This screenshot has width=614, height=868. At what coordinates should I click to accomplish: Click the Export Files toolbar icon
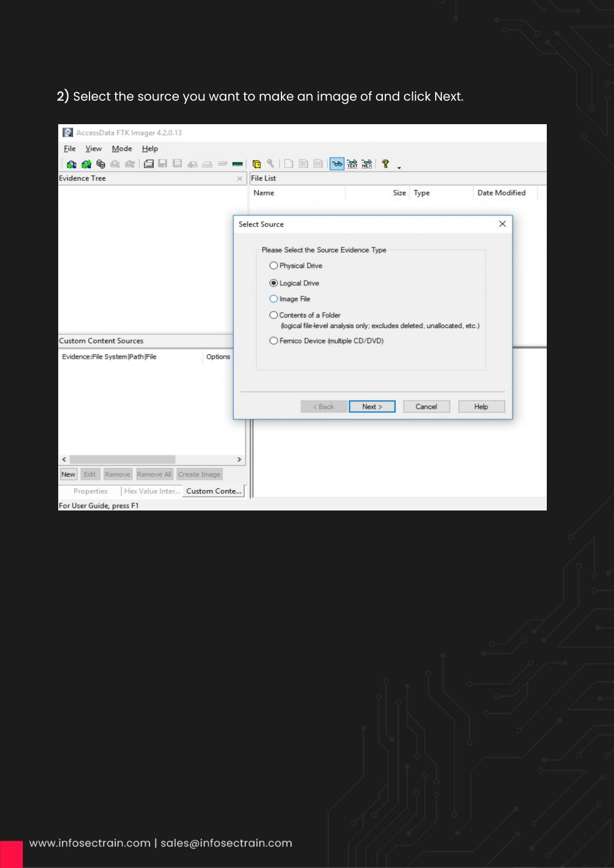tap(289, 164)
